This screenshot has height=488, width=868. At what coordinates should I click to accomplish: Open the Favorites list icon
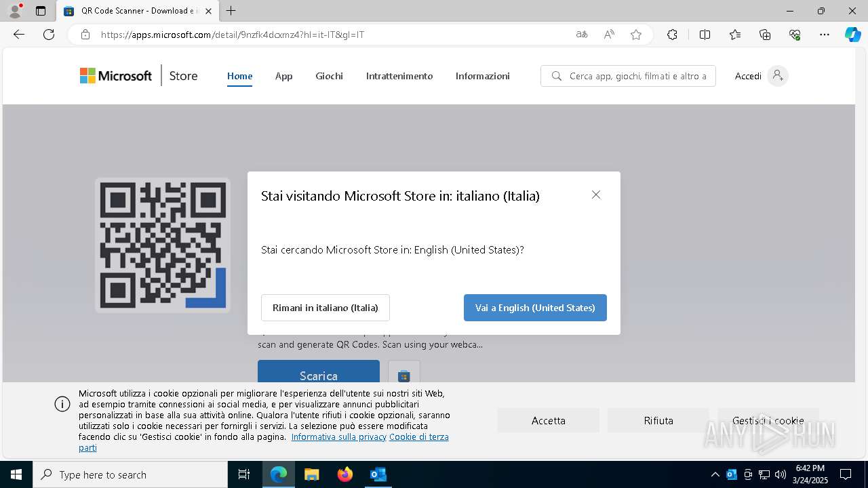(735, 35)
